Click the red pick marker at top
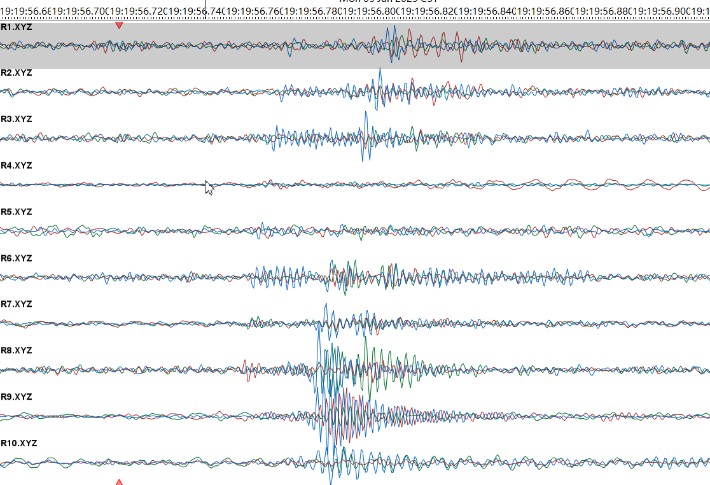 point(119,25)
